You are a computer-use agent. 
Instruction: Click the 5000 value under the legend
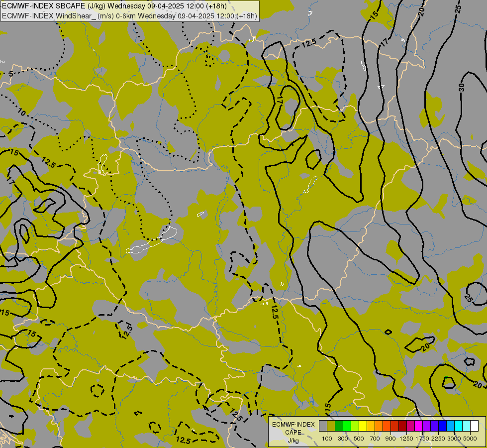470,439
